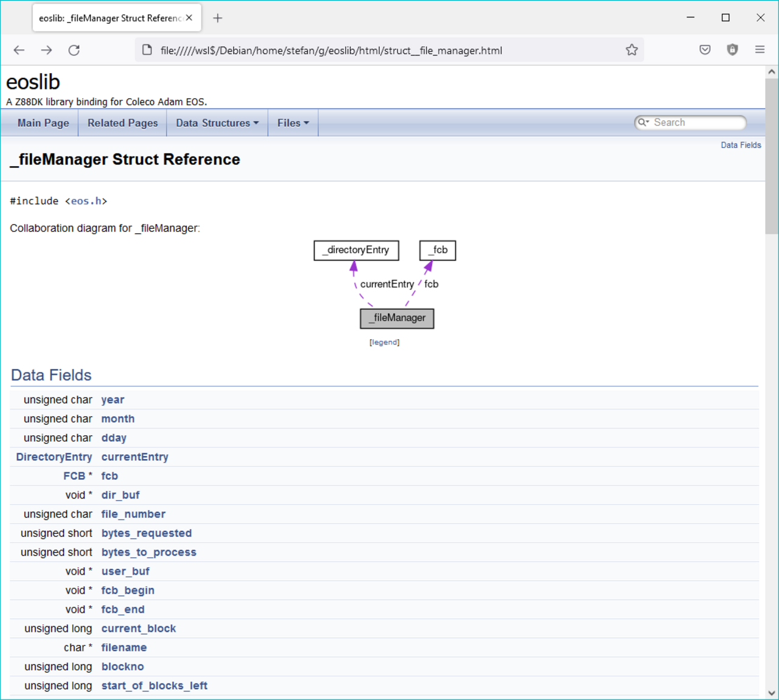Open the DirectoryEntry type link

click(x=54, y=457)
